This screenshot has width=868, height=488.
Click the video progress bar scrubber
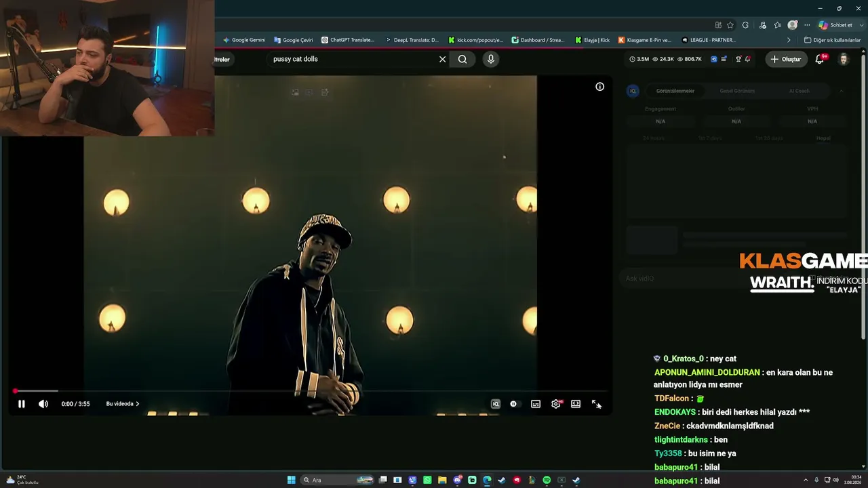click(15, 391)
